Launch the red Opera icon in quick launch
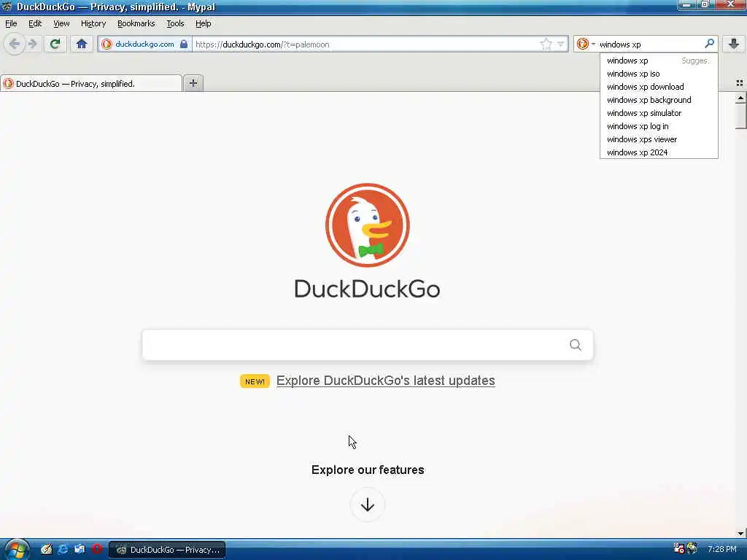Viewport: 747px width, 560px height. click(97, 549)
